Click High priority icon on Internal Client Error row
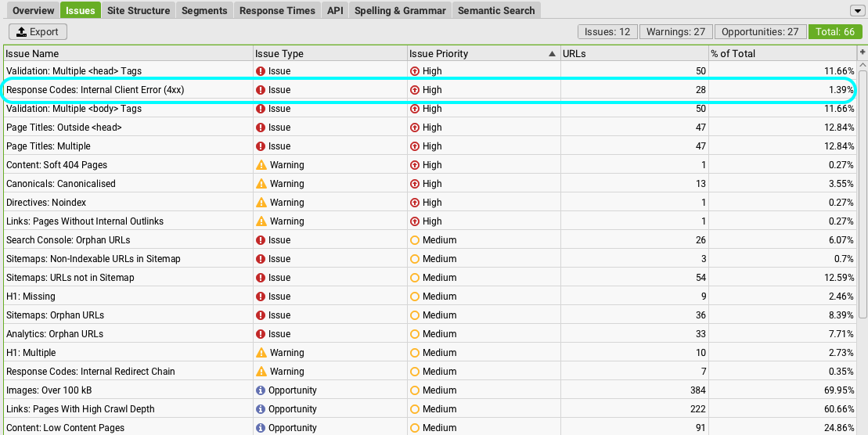 point(414,90)
